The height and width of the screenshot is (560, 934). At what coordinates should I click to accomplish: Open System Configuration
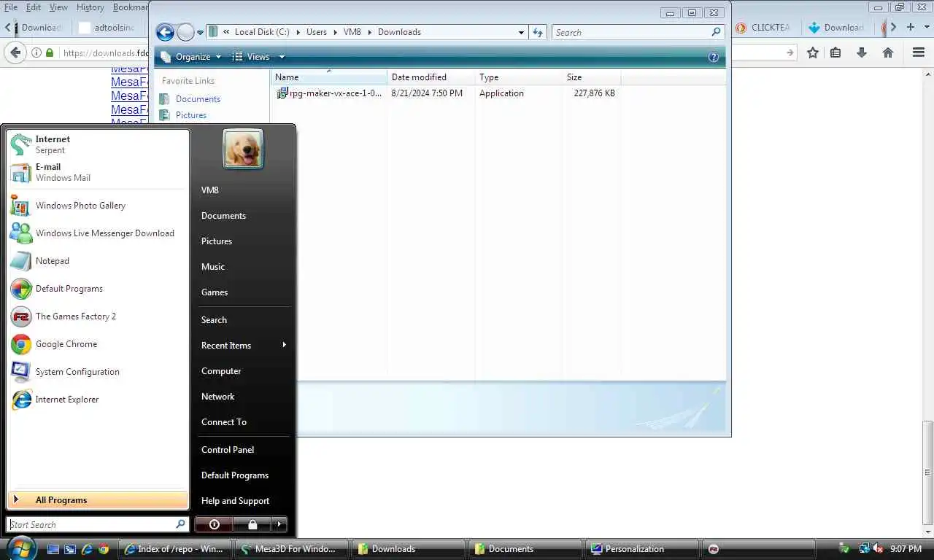[x=98, y=372]
